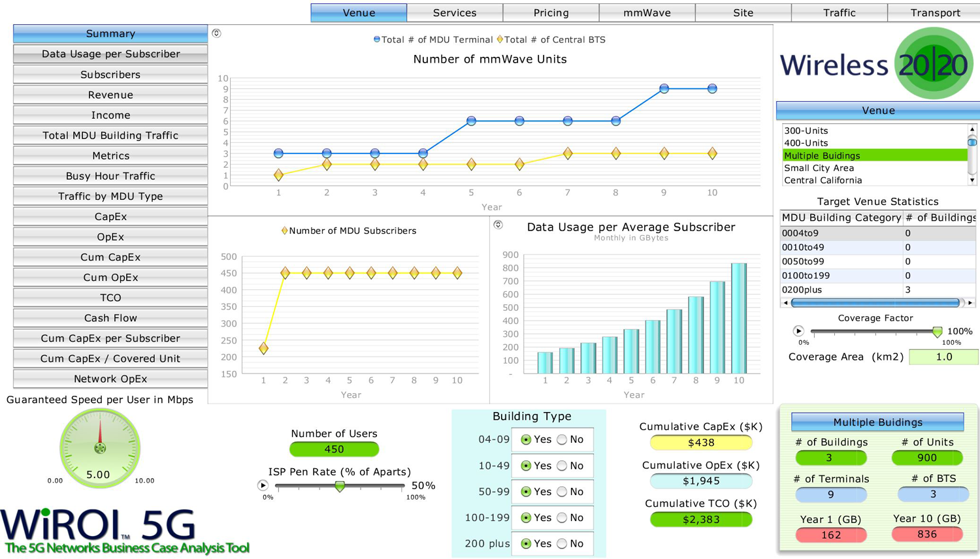The height and width of the screenshot is (559, 980).
Task: Select Central California venue
Action: pyautogui.click(x=874, y=180)
